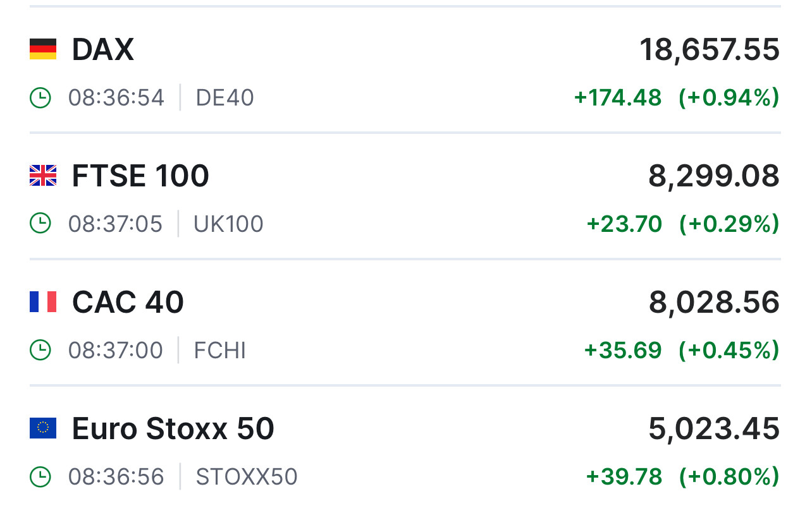Click the FTSE 100 price 8,299.08
Screen dimensions: 812x508
tap(714, 176)
